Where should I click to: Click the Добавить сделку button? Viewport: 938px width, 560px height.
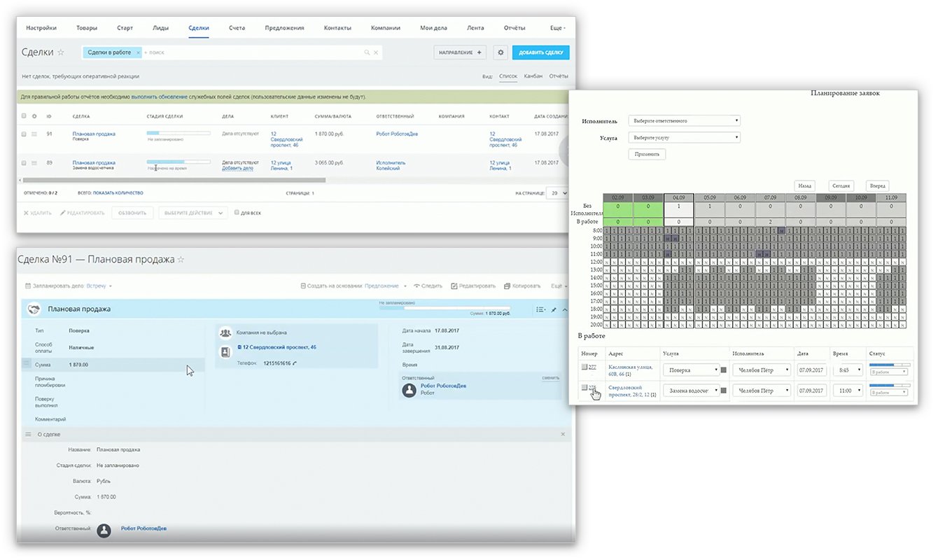coord(540,52)
